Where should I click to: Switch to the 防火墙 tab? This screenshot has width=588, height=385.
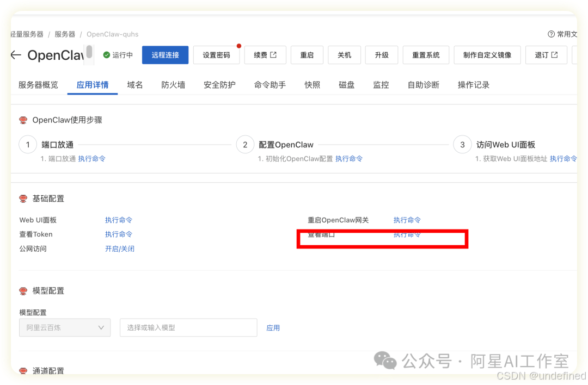[173, 84]
